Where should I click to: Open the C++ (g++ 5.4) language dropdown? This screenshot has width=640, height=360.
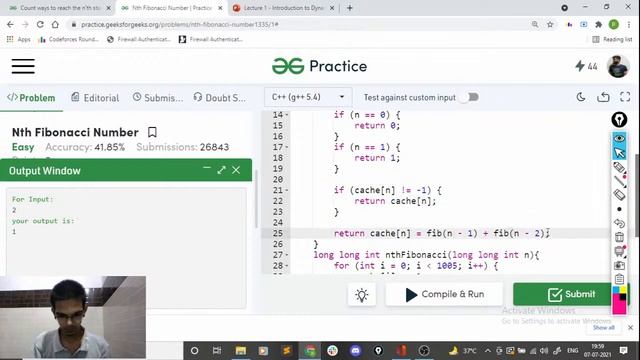308,97
